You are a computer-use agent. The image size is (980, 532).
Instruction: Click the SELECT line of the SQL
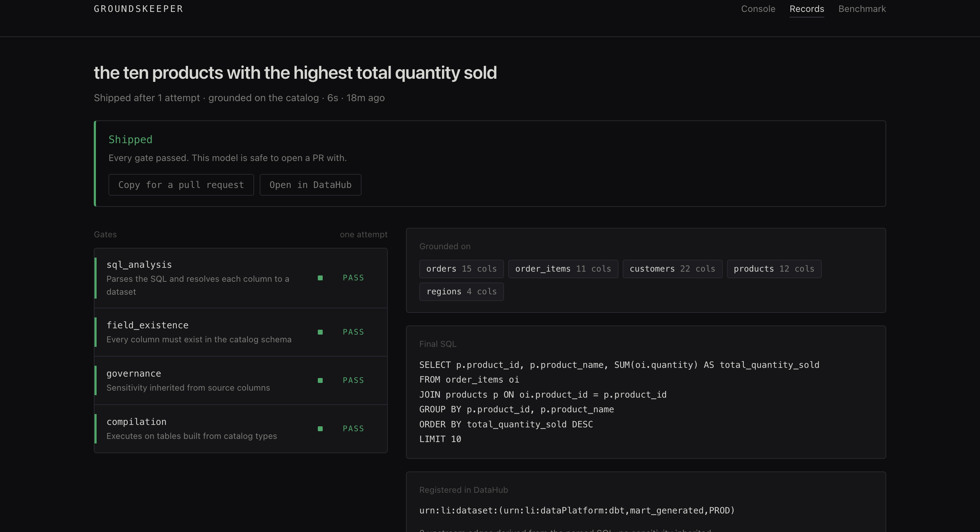[619, 365]
